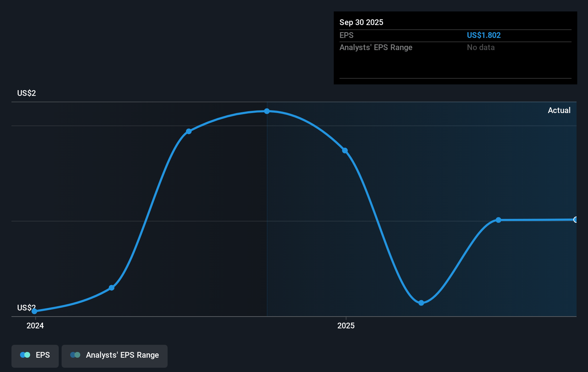This screenshot has width=588, height=372.
Task: Click the blue-teal EPS legend color dots
Action: 25,355
